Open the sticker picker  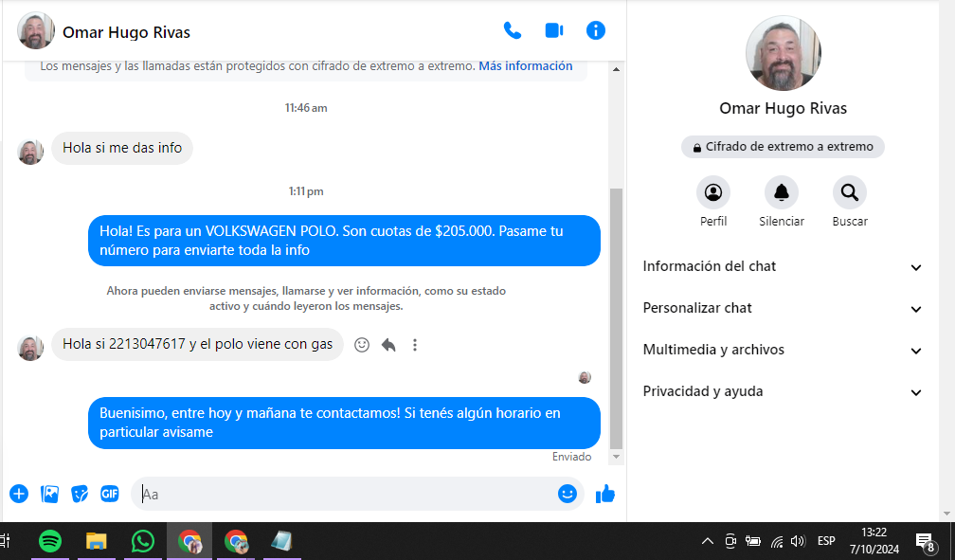tap(81, 494)
